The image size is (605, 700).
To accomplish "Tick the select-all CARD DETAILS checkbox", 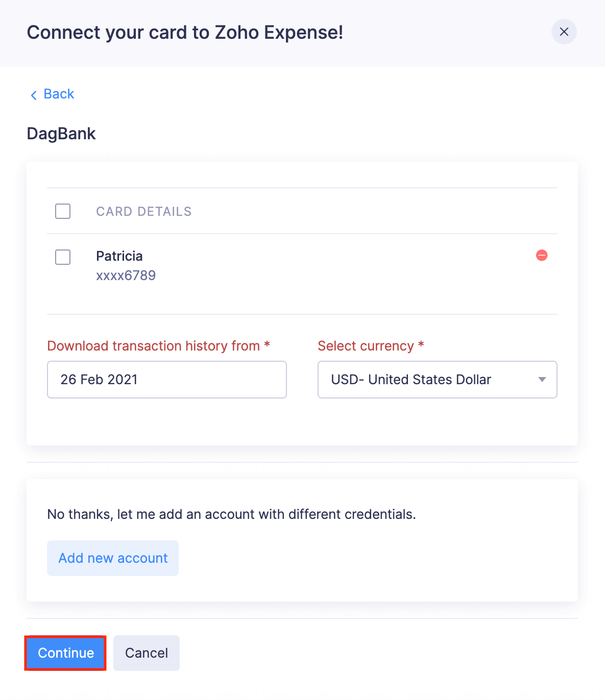I will 63,211.
